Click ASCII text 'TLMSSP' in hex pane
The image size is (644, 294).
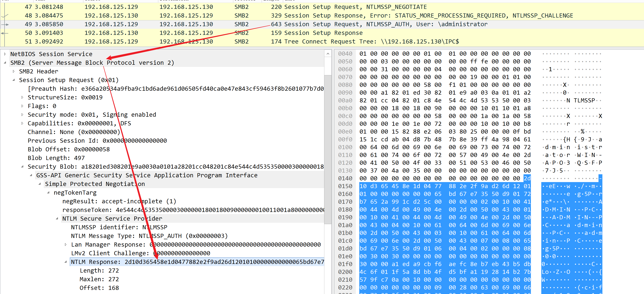584,100
